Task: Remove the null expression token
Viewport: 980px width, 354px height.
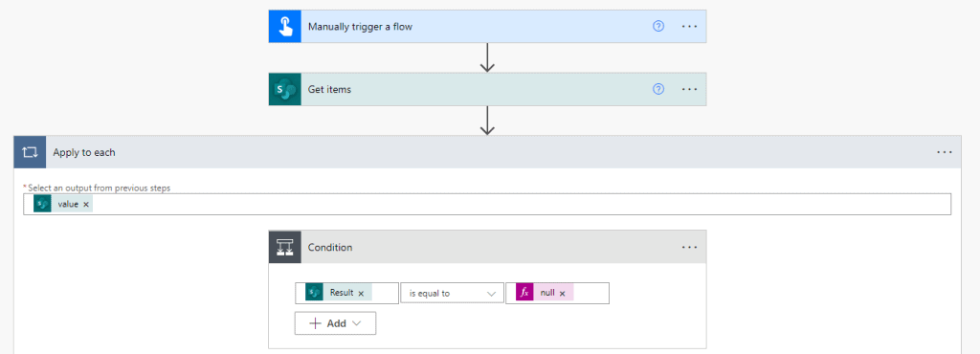Action: [562, 293]
